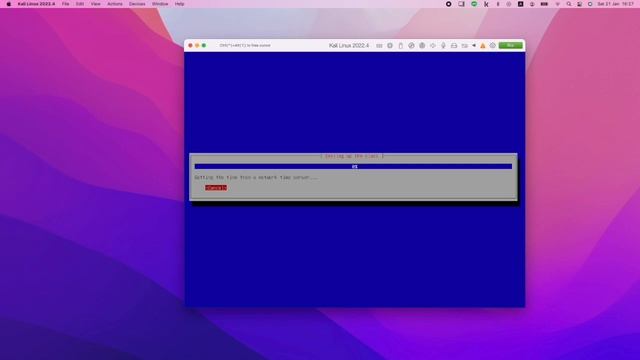Open the File menu
This screenshot has height=360, width=640.
(66, 4)
